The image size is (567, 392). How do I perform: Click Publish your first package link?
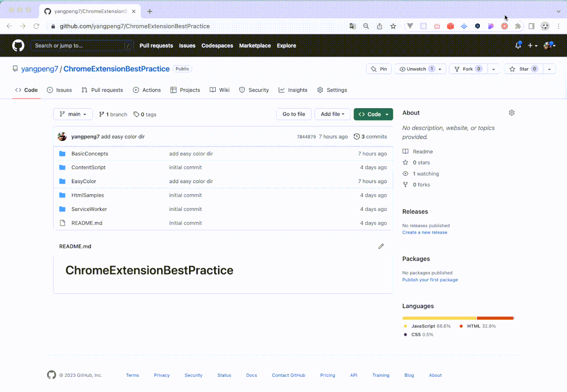pos(430,280)
